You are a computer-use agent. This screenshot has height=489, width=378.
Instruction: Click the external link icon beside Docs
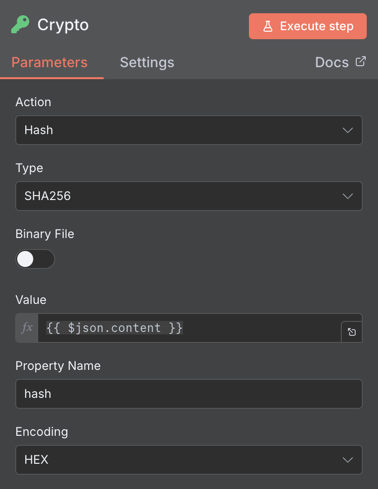tap(361, 61)
